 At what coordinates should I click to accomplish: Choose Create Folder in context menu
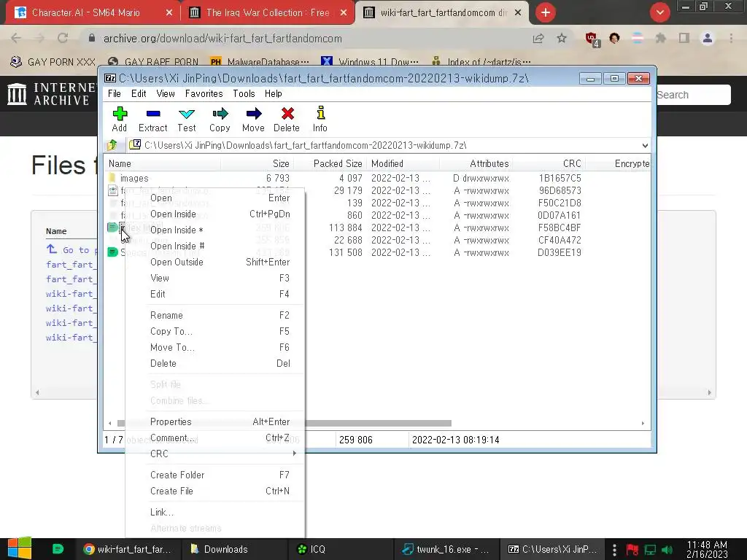(x=214, y=475)
